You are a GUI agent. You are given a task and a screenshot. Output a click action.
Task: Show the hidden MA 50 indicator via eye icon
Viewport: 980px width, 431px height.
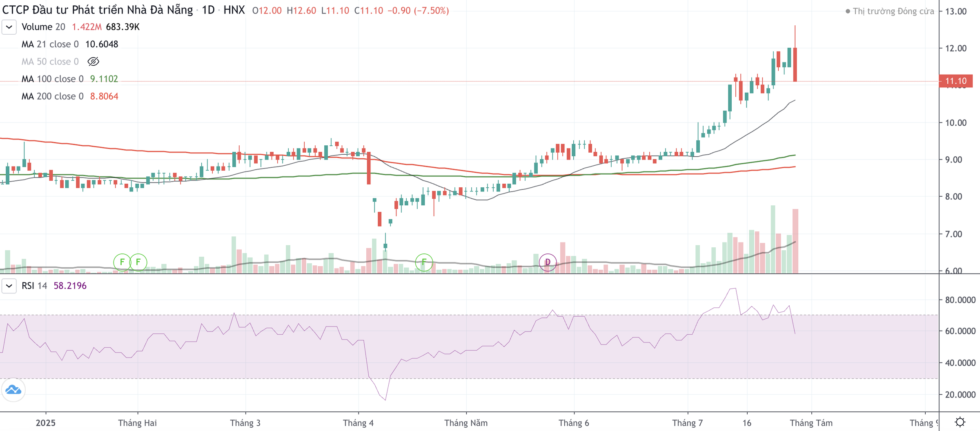click(x=93, y=62)
